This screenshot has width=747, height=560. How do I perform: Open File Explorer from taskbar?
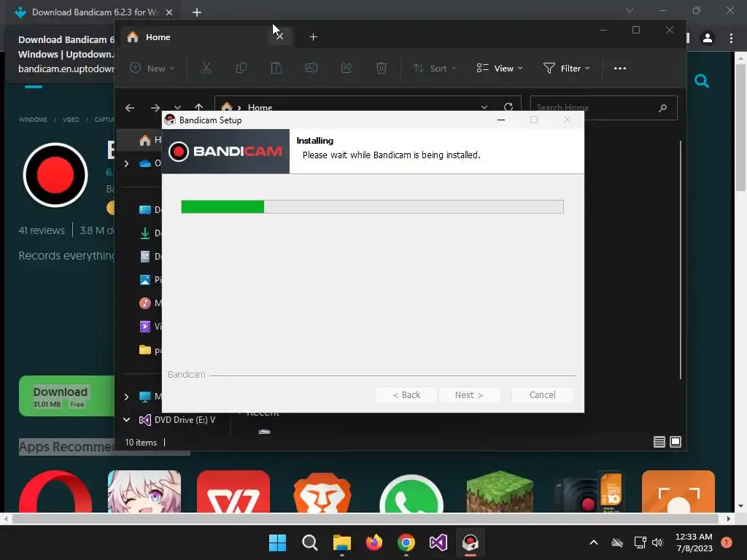click(341, 542)
